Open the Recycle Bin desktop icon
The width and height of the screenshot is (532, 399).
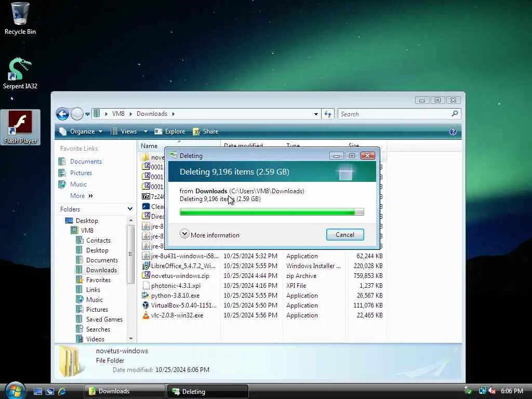20,19
